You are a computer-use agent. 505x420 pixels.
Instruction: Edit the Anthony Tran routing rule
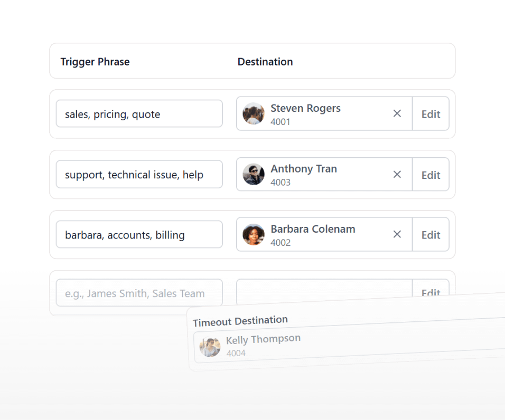coord(431,174)
